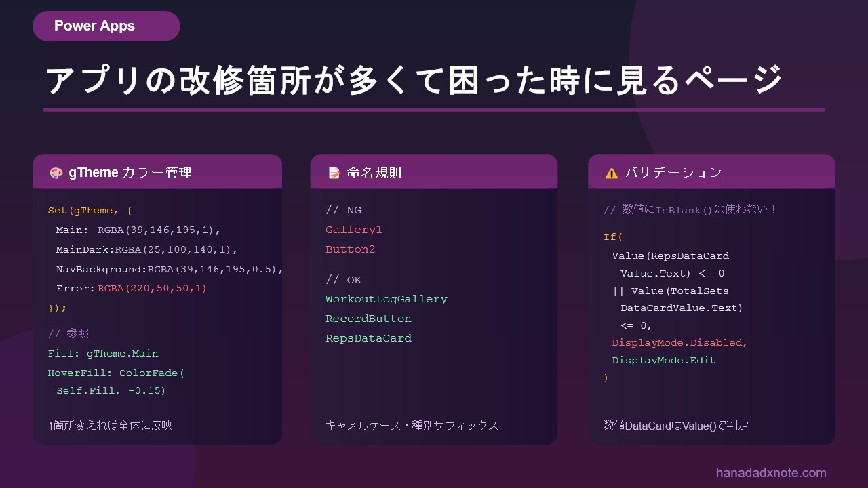The width and height of the screenshot is (868, 488).
Task: Click the green DisplayMode.Edit line
Action: 664,361
